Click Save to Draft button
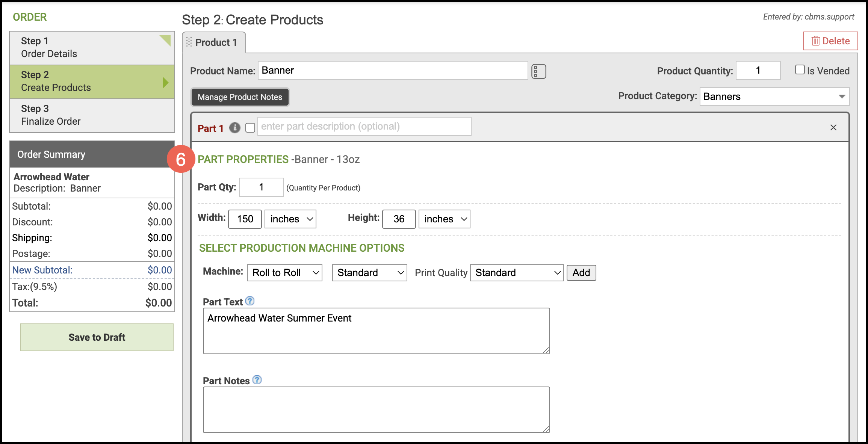Viewport: 868px width, 444px height. [x=97, y=337]
